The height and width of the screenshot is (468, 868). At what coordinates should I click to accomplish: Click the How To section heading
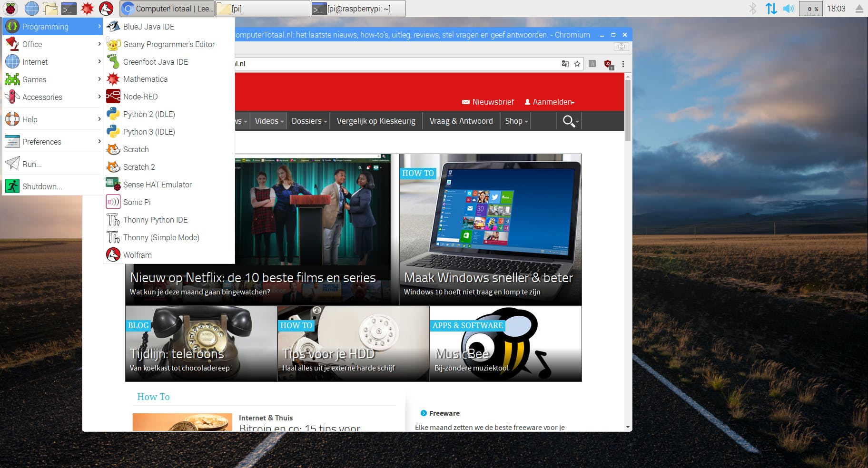(153, 397)
